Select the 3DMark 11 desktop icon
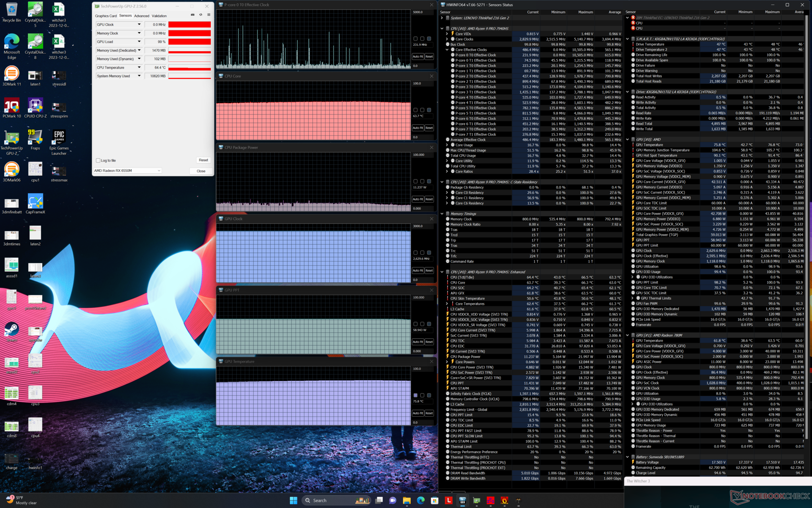This screenshot has width=812, height=508. (x=11, y=76)
